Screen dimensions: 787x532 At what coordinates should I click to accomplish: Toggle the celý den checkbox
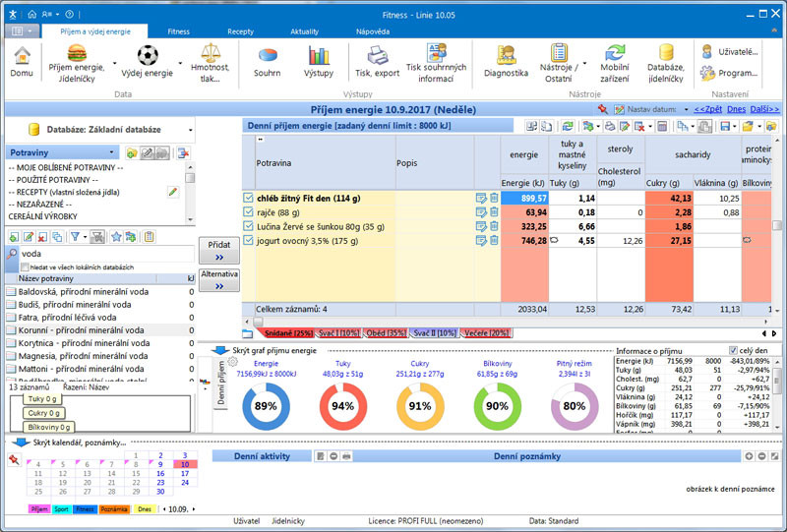[733, 350]
